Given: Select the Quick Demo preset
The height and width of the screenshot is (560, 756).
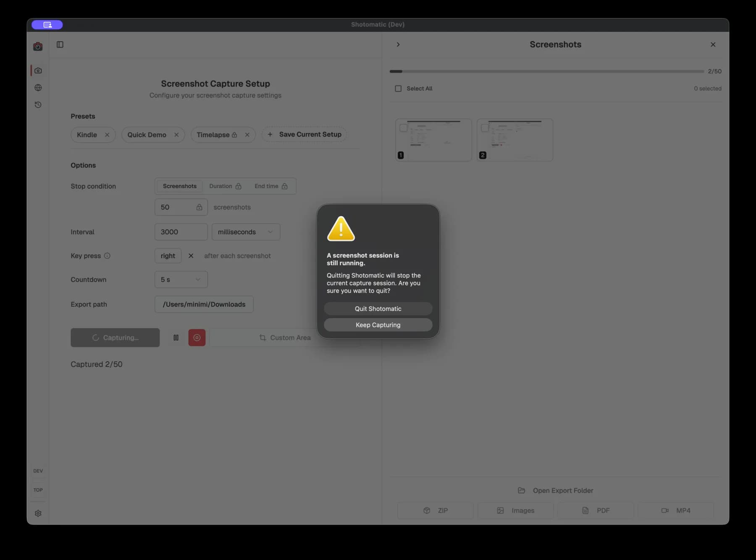Looking at the screenshot, I should pyautogui.click(x=147, y=135).
